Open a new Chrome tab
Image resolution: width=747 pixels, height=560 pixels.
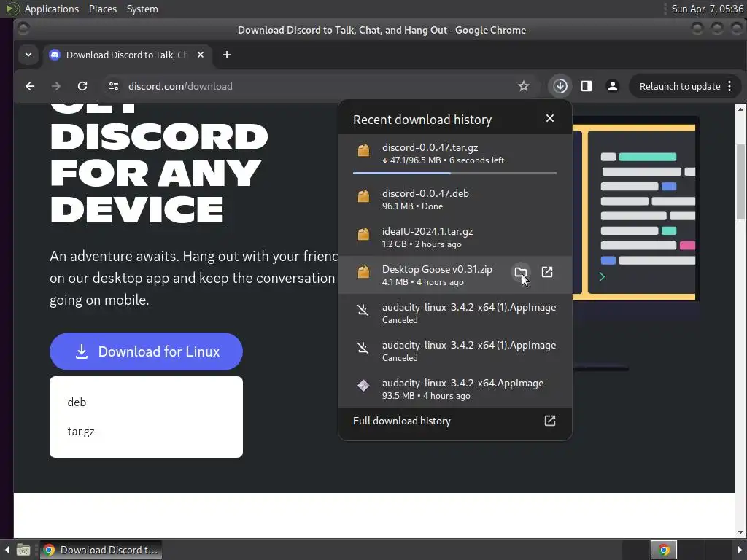coord(227,55)
